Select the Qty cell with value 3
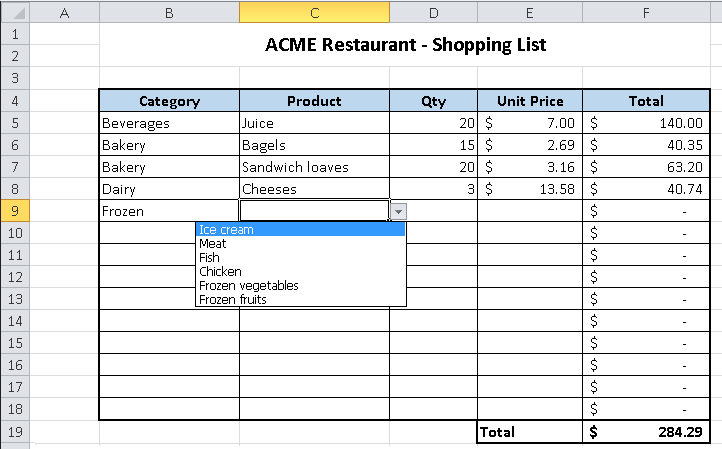 point(434,189)
